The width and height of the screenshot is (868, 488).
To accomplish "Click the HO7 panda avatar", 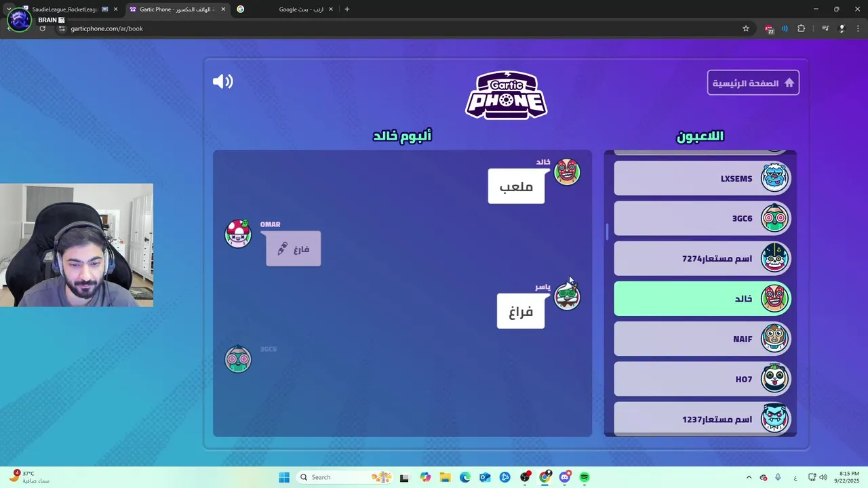I will tap(774, 378).
